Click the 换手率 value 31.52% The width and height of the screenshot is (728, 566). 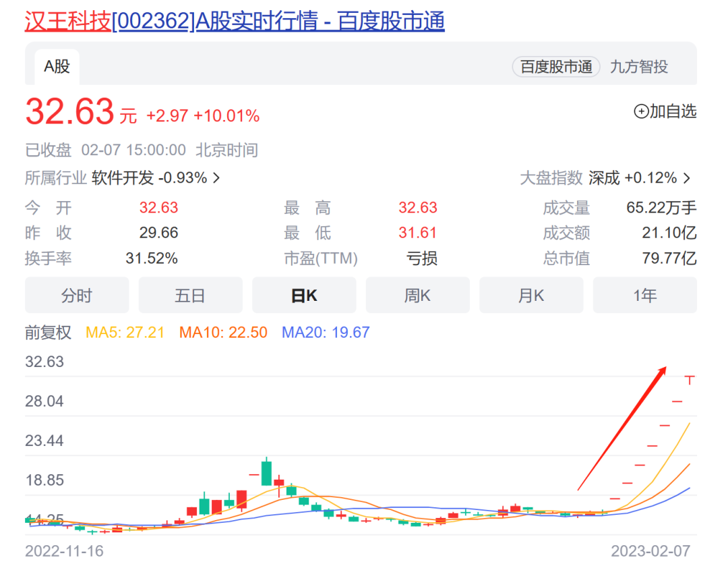click(152, 258)
